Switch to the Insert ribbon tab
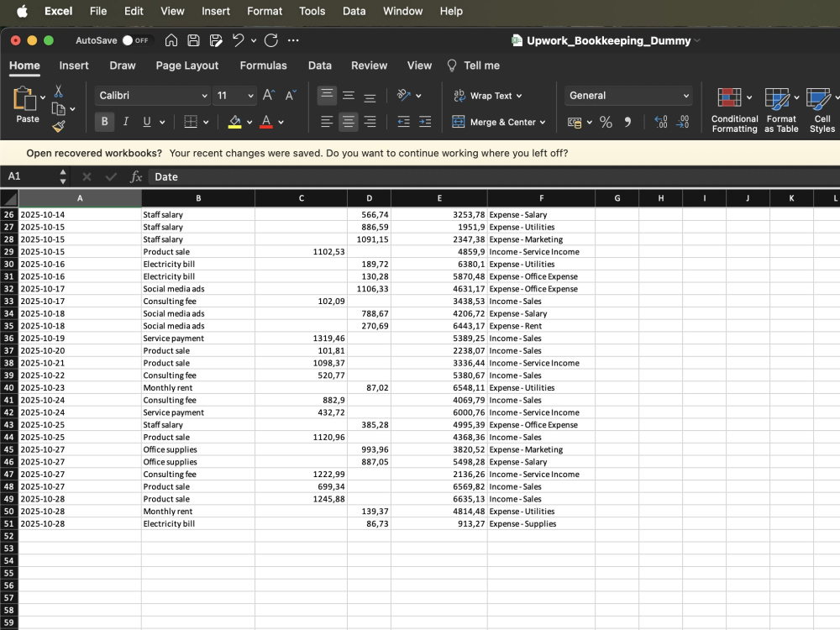Screen dimensions: 840x630 click(74, 66)
